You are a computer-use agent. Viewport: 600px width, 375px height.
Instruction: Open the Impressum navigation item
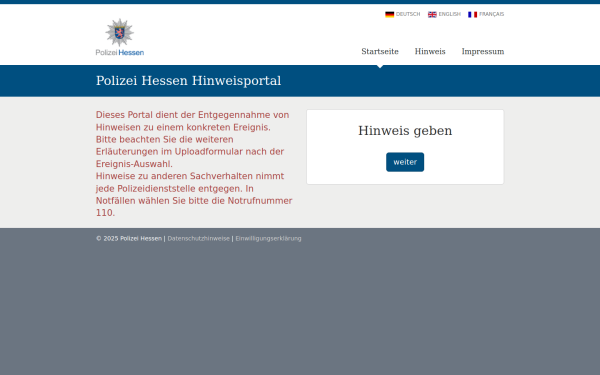tap(483, 51)
